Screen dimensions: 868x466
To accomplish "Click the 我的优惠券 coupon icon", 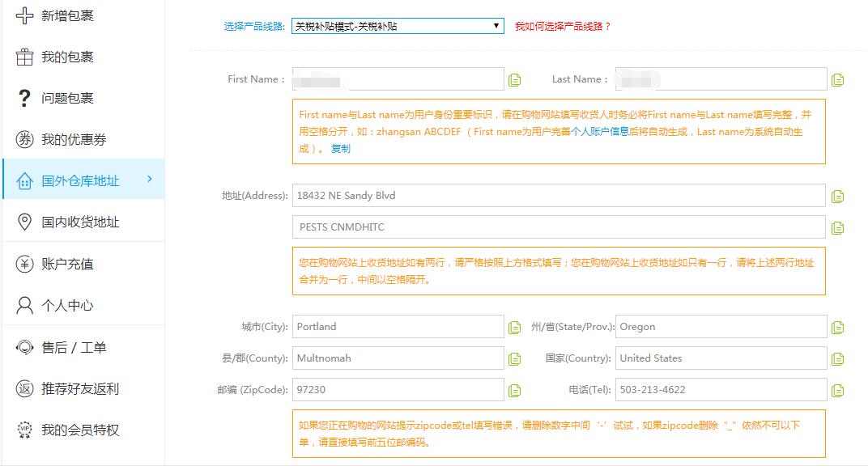I will pyautogui.click(x=23, y=139).
